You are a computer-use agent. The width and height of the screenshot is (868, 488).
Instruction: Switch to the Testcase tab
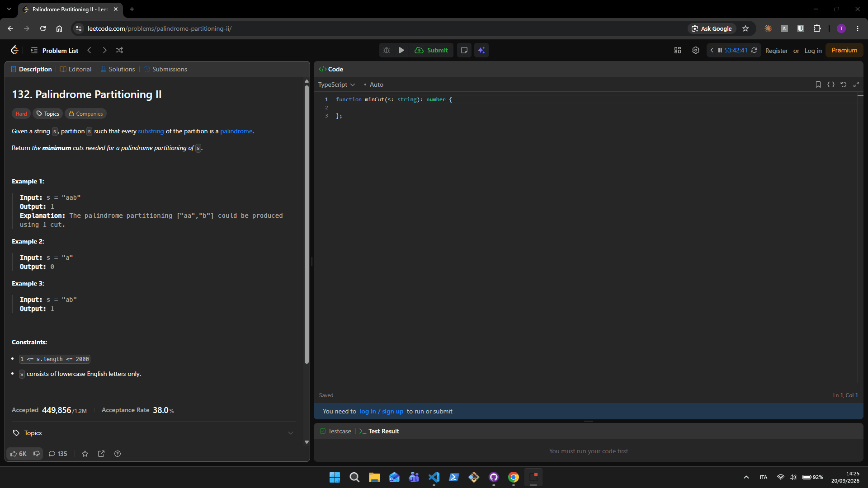pos(335,431)
